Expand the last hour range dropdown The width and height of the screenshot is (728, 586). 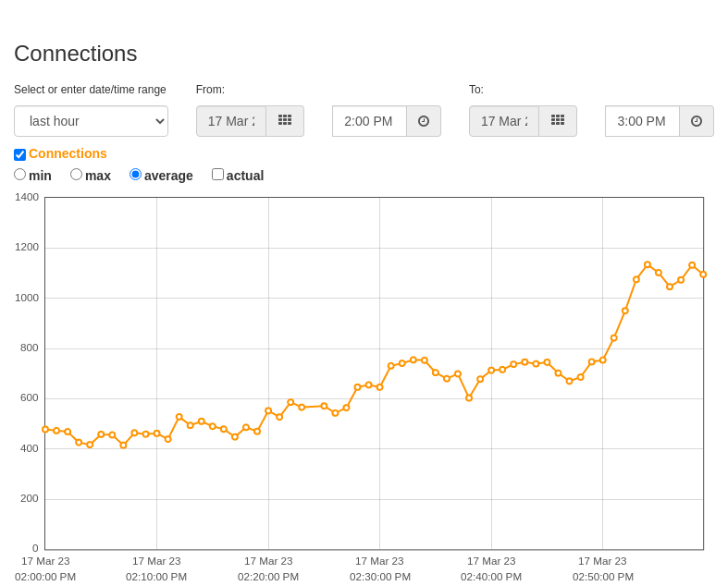coord(91,121)
